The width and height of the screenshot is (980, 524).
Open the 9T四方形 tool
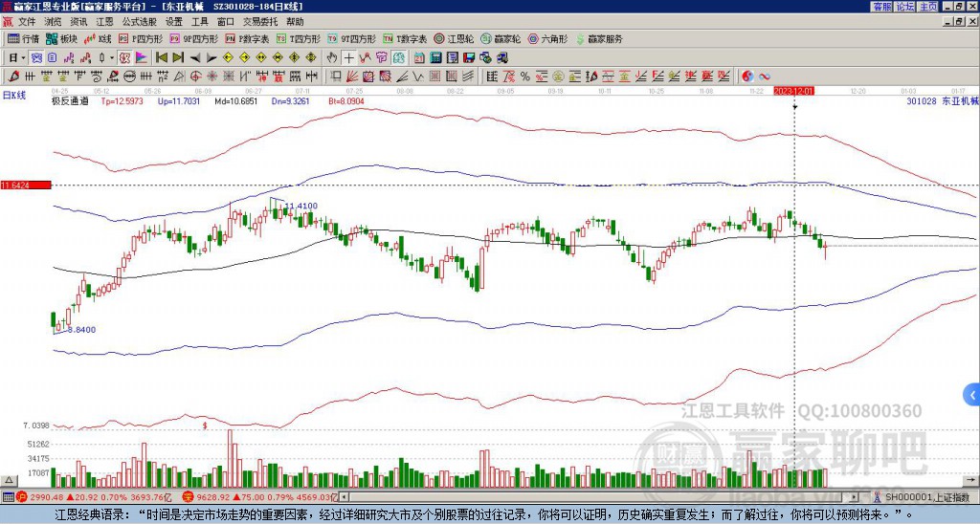[352, 38]
